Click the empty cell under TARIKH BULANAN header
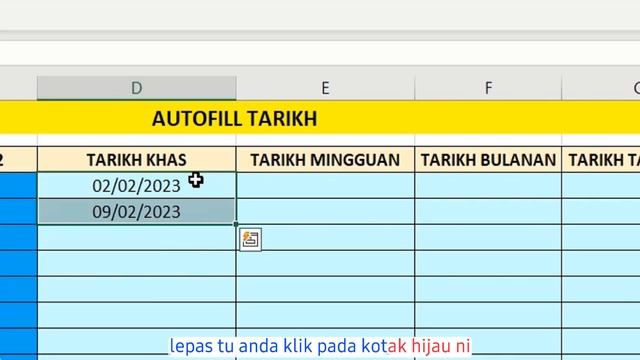This screenshot has width=640, height=360. [488, 186]
